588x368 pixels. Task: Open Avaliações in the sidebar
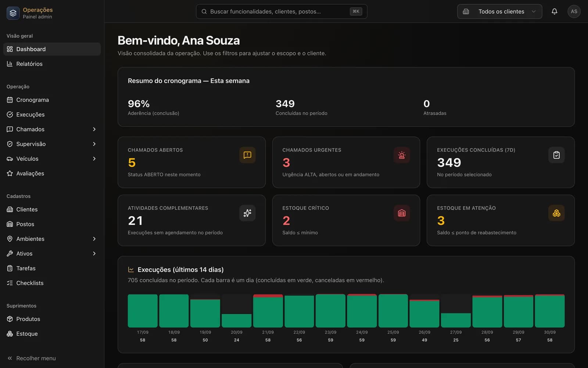pos(52,173)
